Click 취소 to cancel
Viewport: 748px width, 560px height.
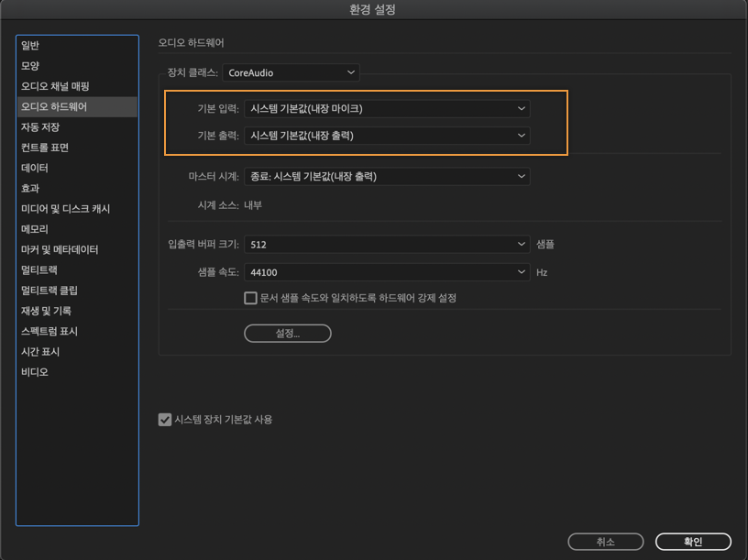605,542
